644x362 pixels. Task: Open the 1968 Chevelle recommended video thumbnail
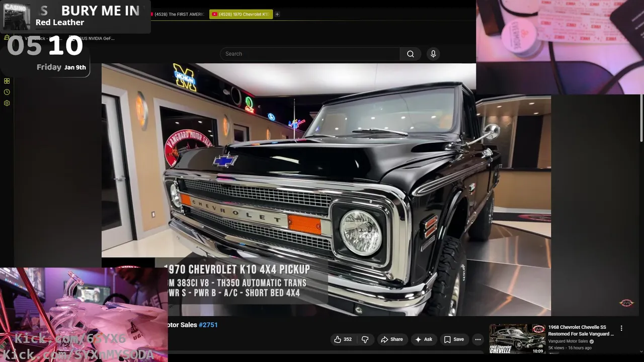click(x=517, y=339)
